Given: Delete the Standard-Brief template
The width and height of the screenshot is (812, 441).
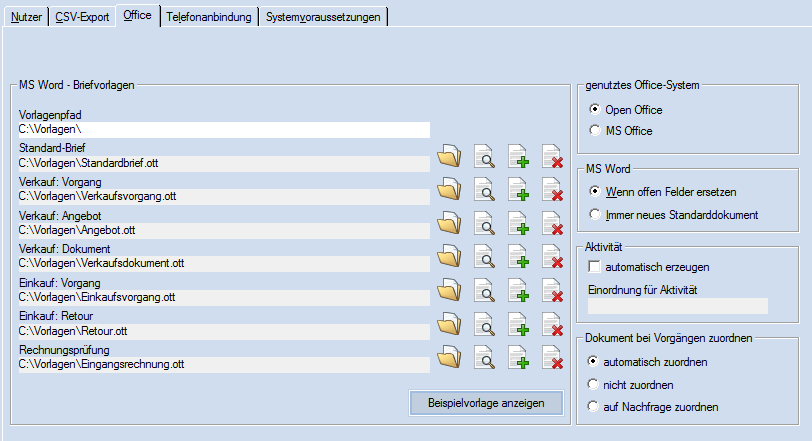Looking at the screenshot, I should (x=552, y=156).
